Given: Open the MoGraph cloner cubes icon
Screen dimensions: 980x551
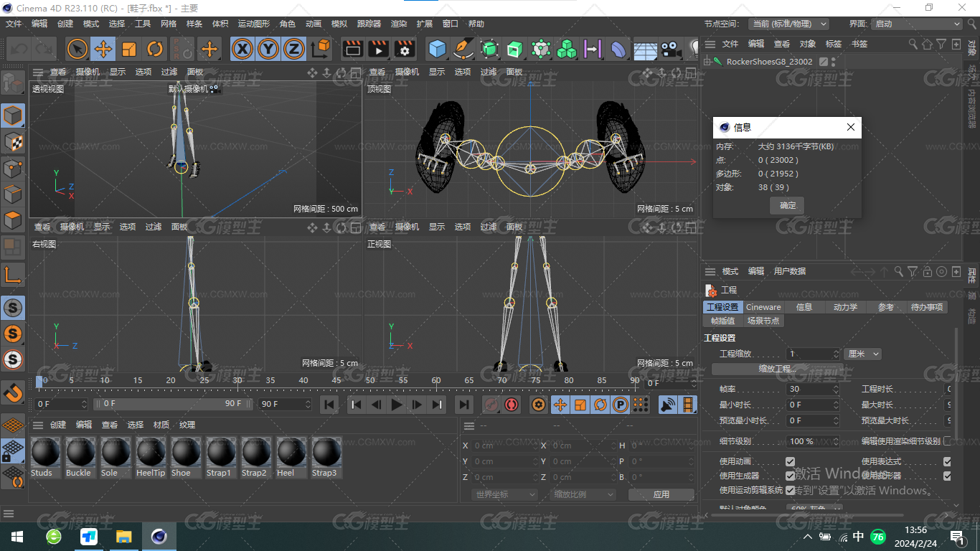Looking at the screenshot, I should (567, 49).
